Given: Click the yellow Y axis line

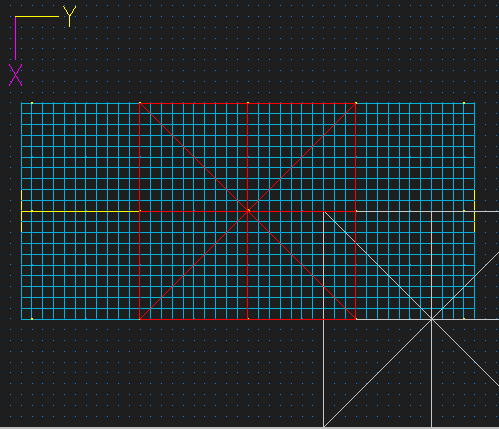Looking at the screenshot, I should click(37, 16).
